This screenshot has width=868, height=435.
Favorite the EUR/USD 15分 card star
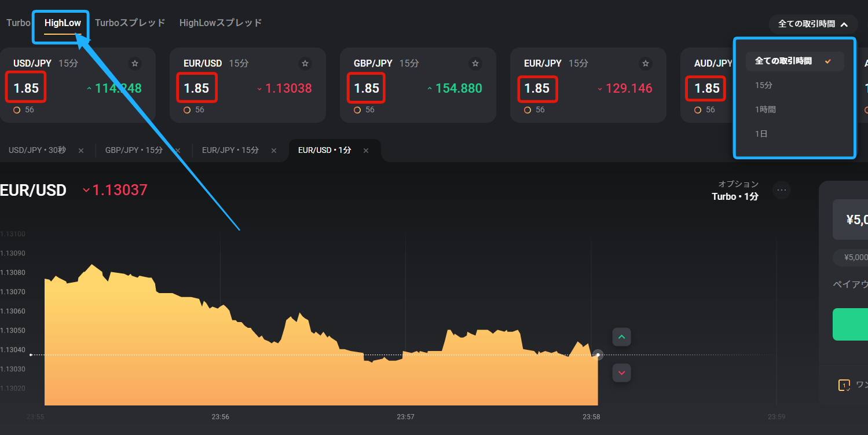pos(305,64)
